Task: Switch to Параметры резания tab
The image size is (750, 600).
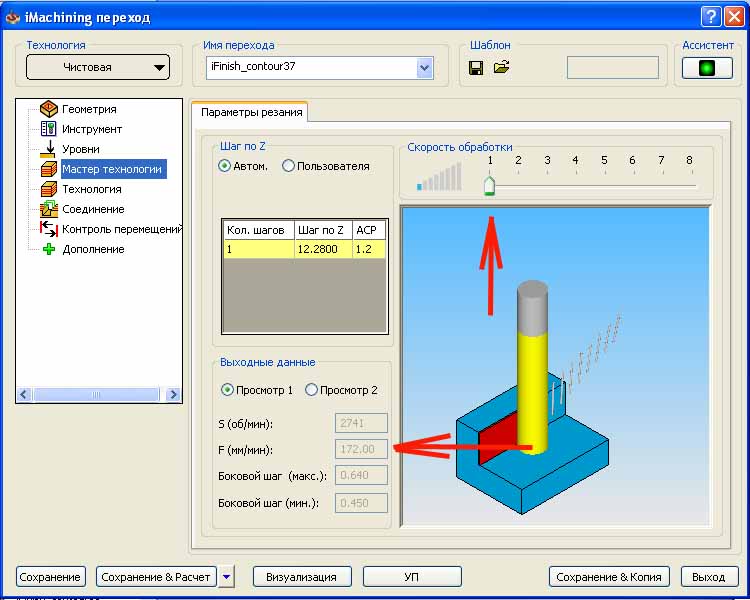Action: pos(251,112)
